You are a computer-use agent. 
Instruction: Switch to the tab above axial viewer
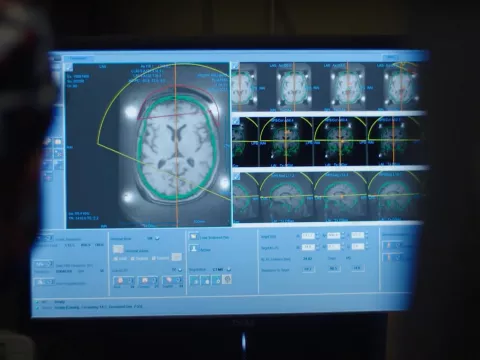(x=78, y=58)
